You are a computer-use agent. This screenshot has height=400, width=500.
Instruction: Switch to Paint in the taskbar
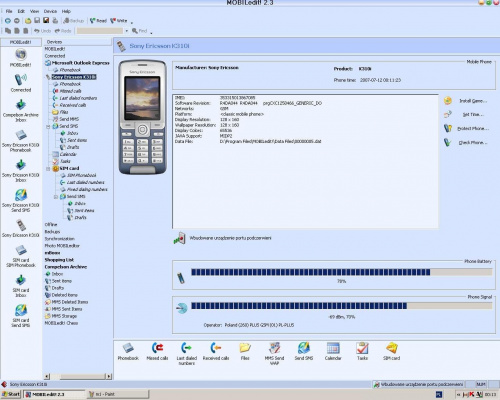tap(118, 394)
